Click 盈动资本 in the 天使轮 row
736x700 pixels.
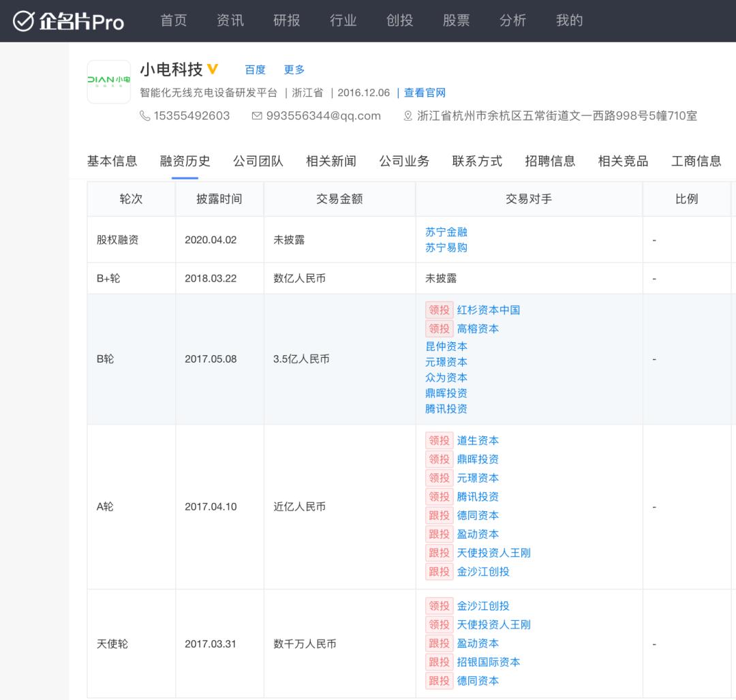click(x=478, y=643)
